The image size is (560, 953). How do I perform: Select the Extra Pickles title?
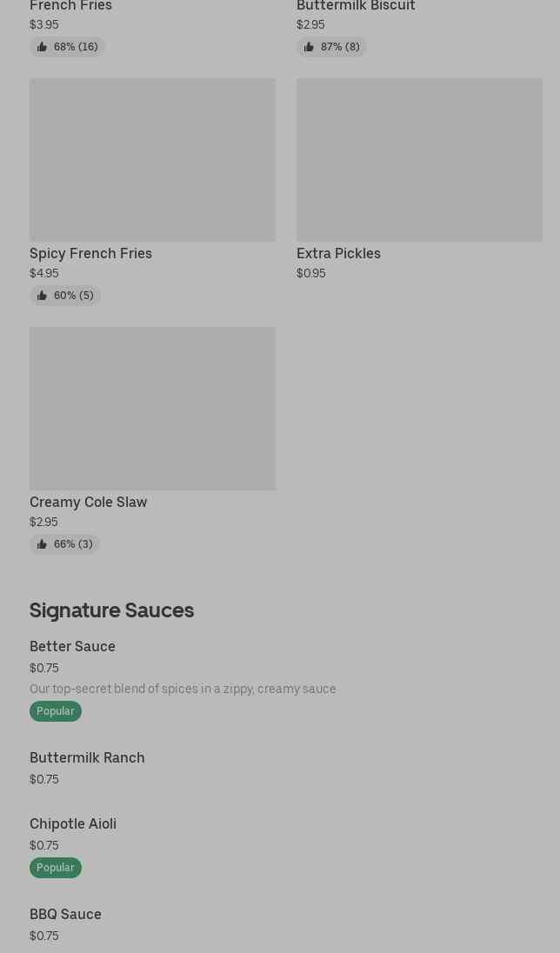(x=338, y=253)
